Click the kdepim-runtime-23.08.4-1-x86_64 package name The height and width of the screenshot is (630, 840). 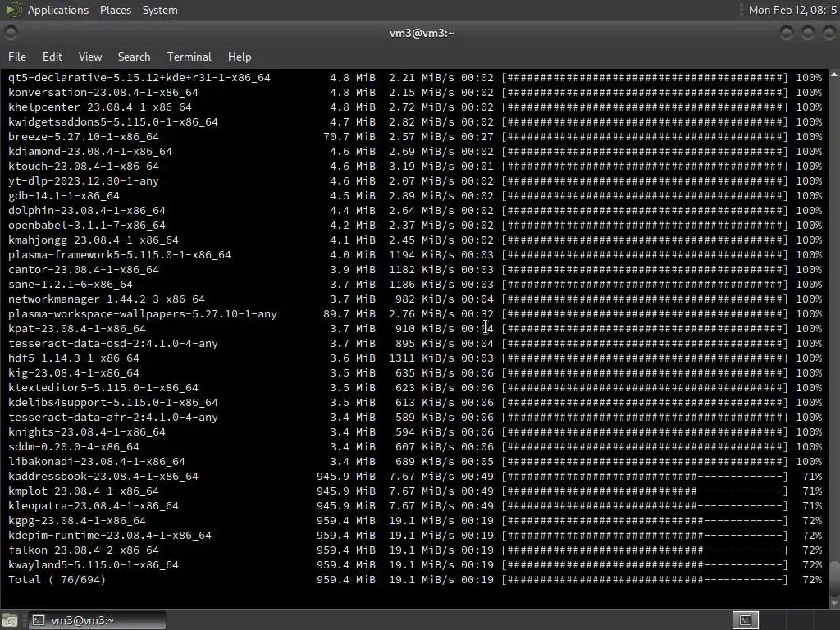[110, 535]
